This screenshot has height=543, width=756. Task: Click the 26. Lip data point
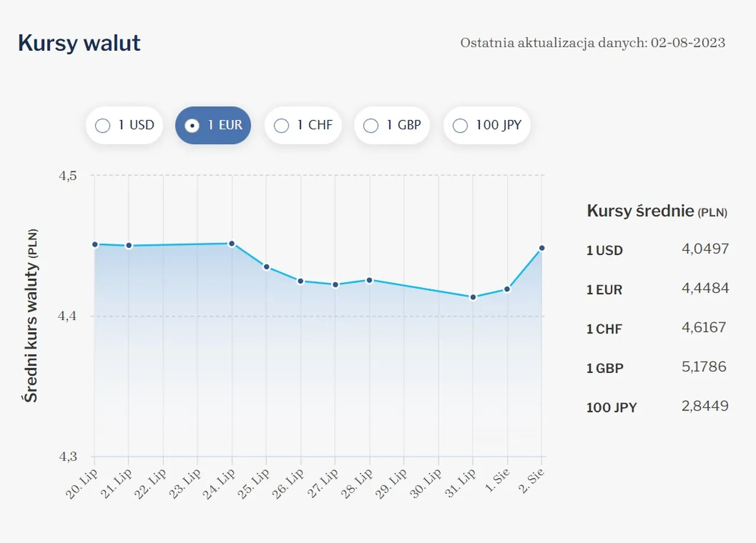pos(301,281)
